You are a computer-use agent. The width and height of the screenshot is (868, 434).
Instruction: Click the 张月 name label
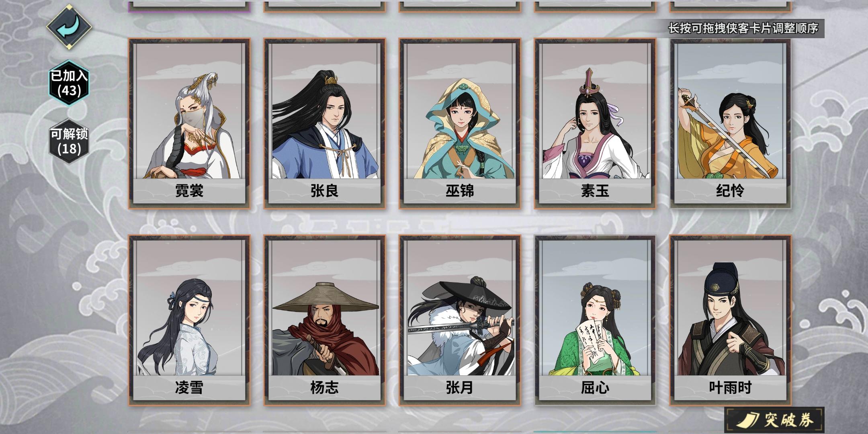tap(460, 388)
